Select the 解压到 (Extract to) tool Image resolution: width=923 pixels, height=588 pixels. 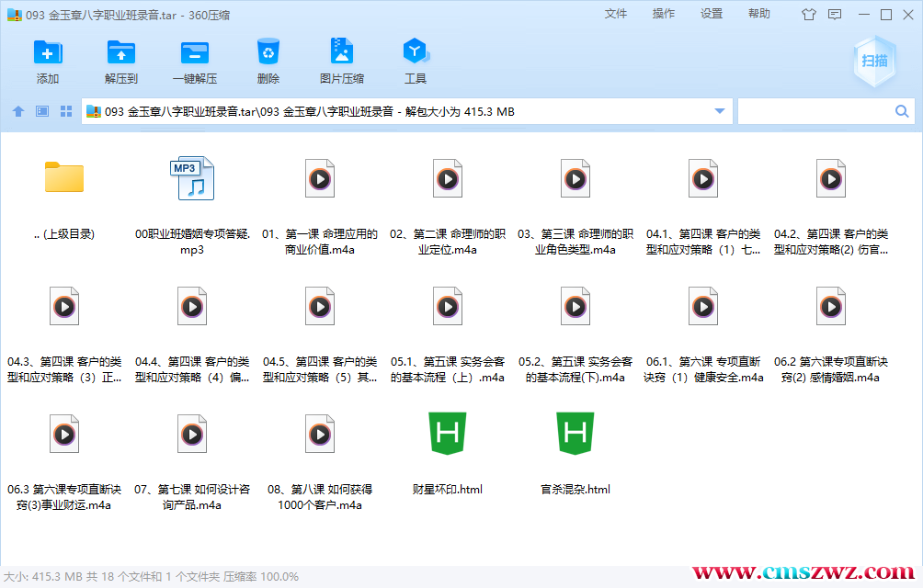tap(120, 58)
